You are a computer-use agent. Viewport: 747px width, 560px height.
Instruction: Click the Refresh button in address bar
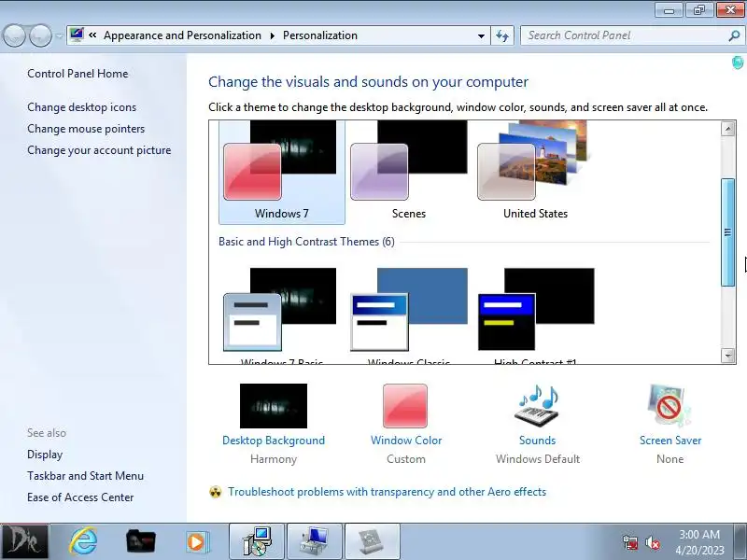click(502, 35)
